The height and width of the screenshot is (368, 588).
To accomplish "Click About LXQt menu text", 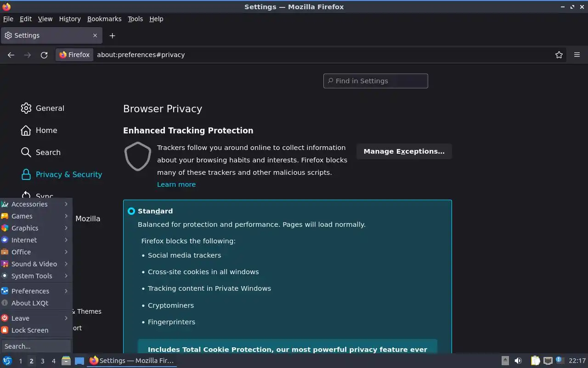I will tap(30, 303).
